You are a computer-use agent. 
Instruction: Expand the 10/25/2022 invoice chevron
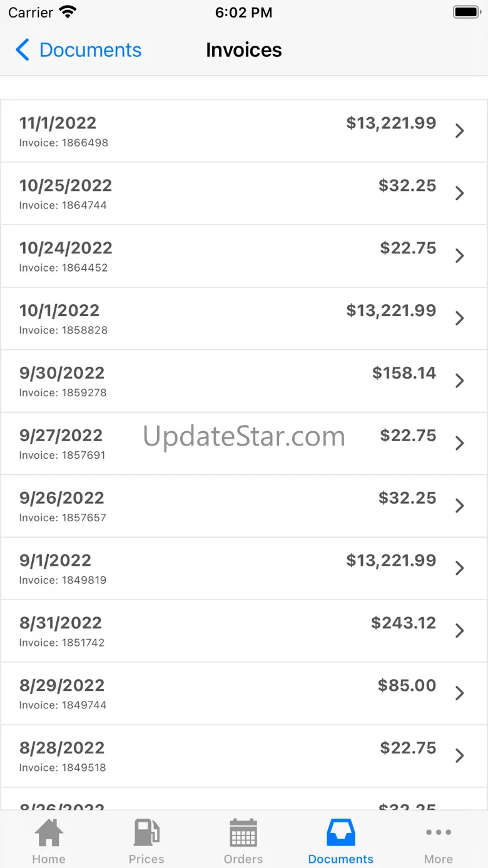[460, 193]
